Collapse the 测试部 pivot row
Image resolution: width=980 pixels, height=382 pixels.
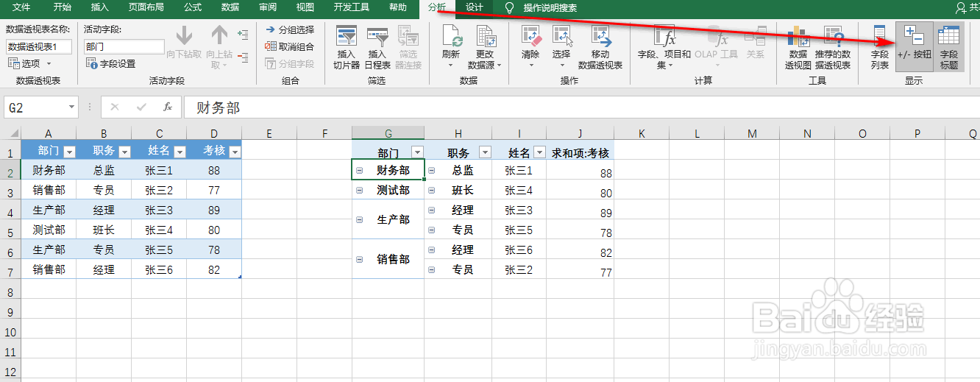[x=359, y=190]
